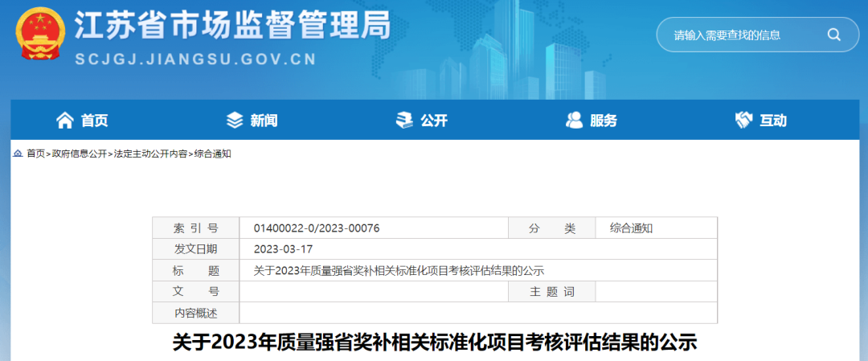The width and height of the screenshot is (868, 361).
Task: Click the bold article heading 关于2023年质量强省…公示
Action: tap(434, 342)
